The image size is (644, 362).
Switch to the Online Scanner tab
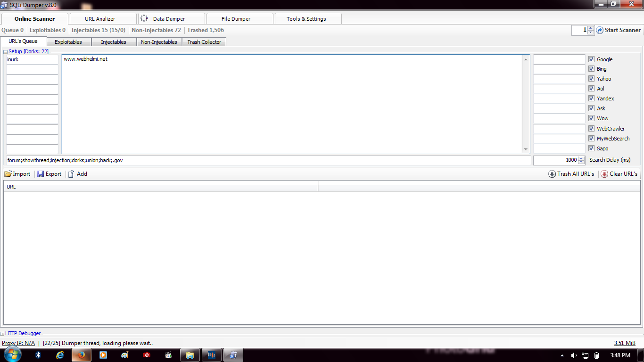coord(34,19)
